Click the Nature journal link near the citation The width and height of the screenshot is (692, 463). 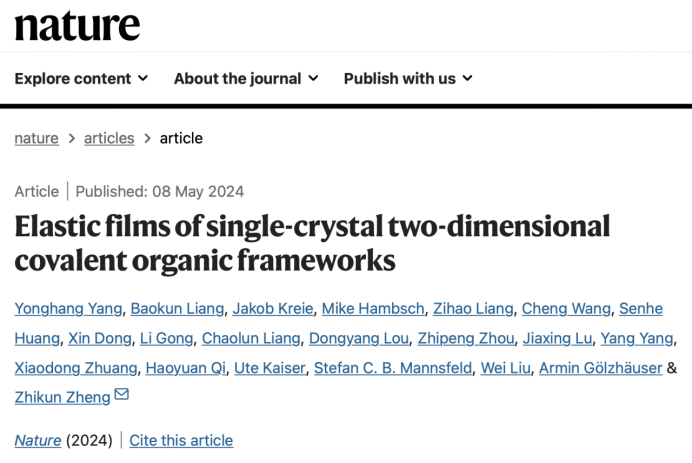point(38,440)
